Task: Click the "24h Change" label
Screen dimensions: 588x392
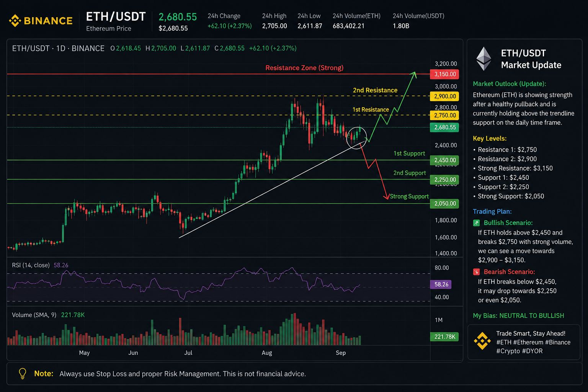Action: pyautogui.click(x=224, y=16)
